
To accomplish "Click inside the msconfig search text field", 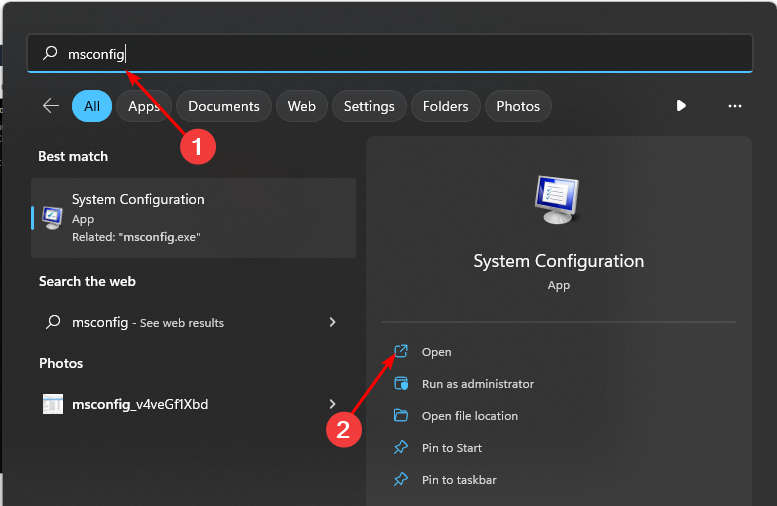I will pyautogui.click(x=400, y=54).
